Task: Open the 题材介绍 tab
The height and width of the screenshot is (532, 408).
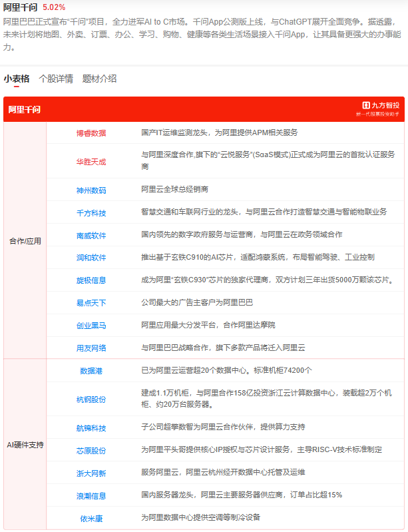Action: (x=99, y=79)
